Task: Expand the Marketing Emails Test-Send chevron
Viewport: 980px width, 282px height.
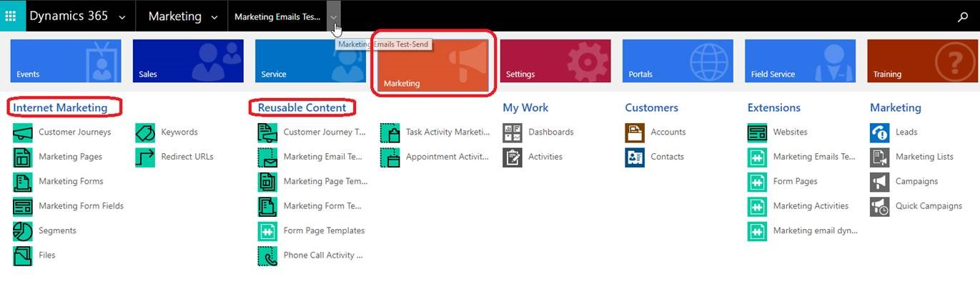Action: tap(334, 17)
